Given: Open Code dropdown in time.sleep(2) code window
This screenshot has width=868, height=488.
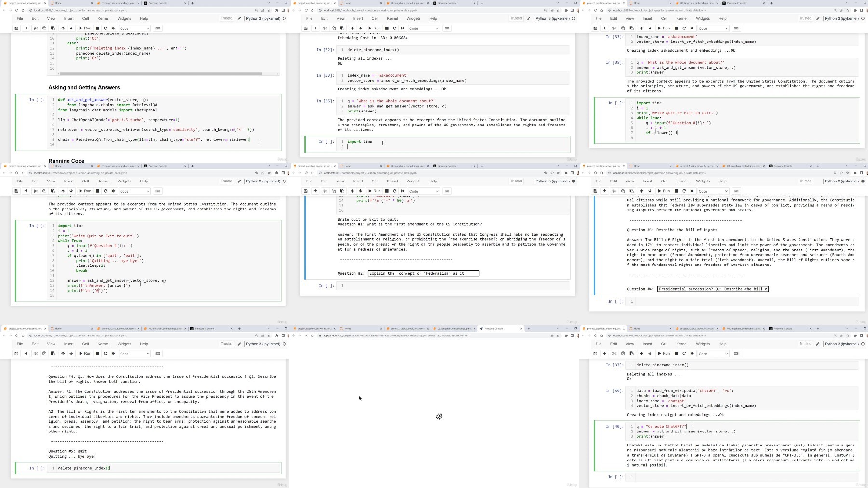Looking at the screenshot, I should coord(135,191).
